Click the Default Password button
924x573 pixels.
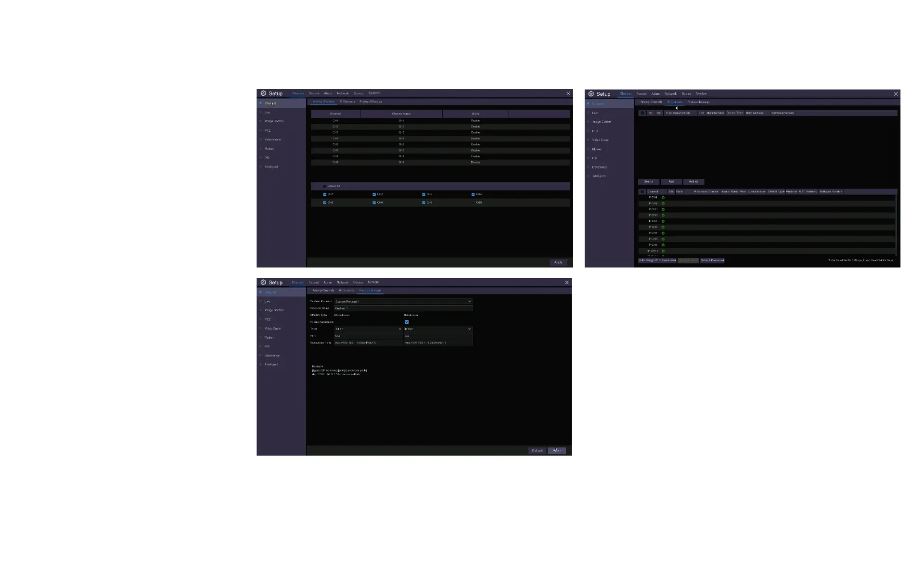click(x=712, y=260)
